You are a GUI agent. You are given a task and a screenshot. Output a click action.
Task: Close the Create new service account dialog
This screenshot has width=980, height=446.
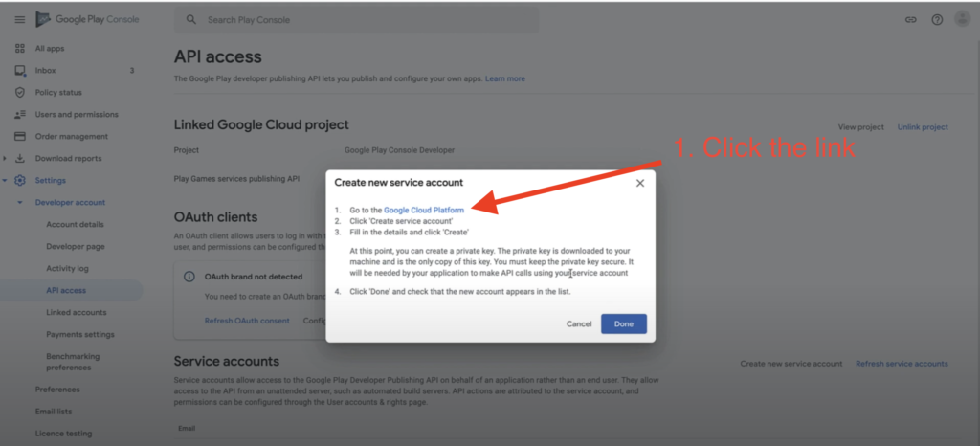[640, 183]
